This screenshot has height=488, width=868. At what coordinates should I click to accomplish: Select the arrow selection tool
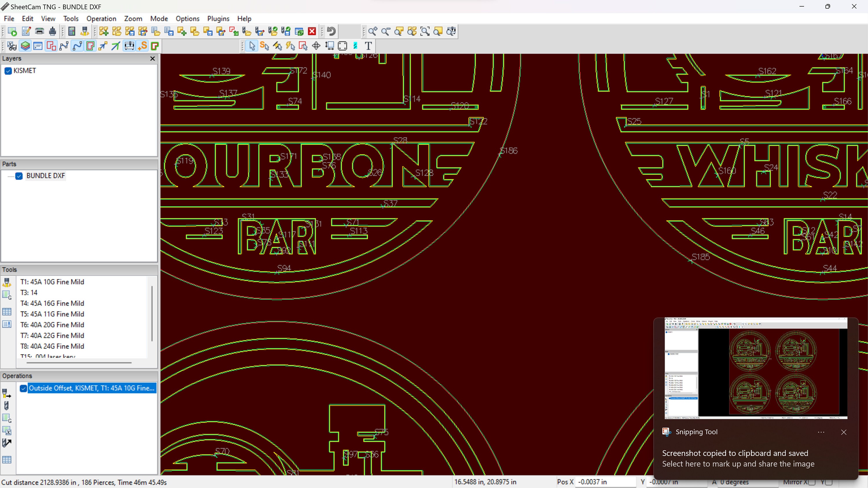251,46
